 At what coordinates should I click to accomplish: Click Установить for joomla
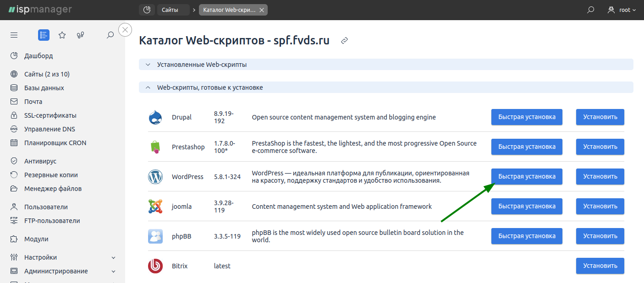tap(600, 206)
